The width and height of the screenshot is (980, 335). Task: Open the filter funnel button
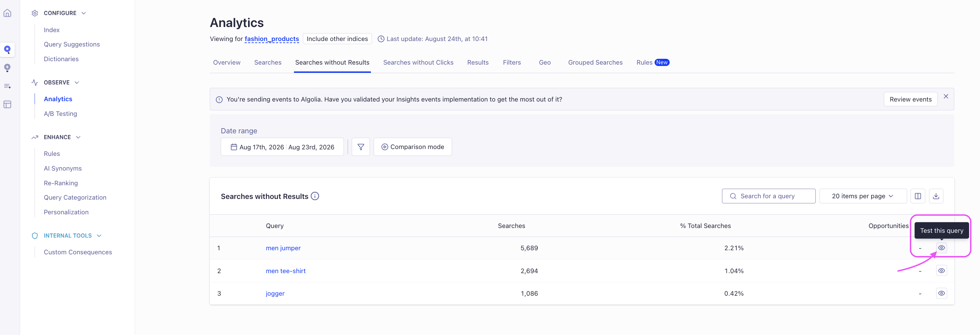[x=361, y=147]
